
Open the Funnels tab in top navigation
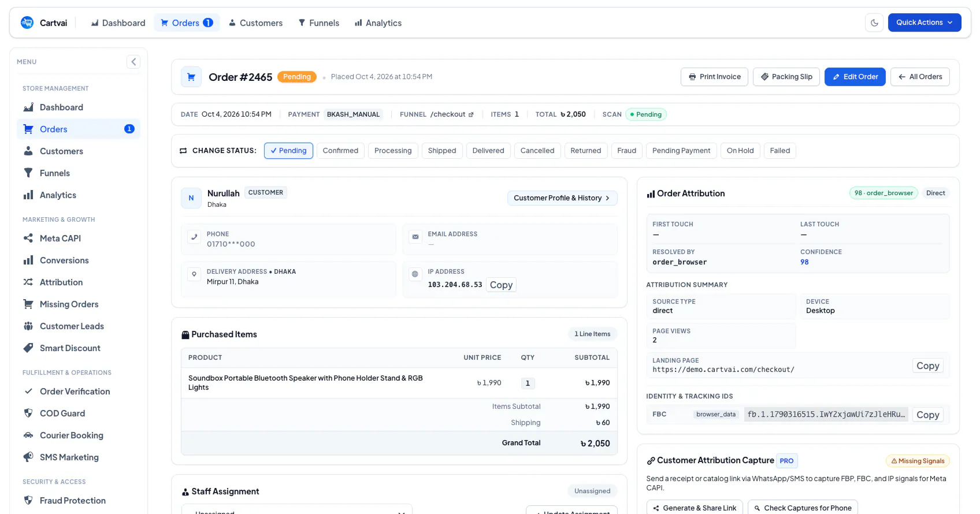click(x=318, y=23)
